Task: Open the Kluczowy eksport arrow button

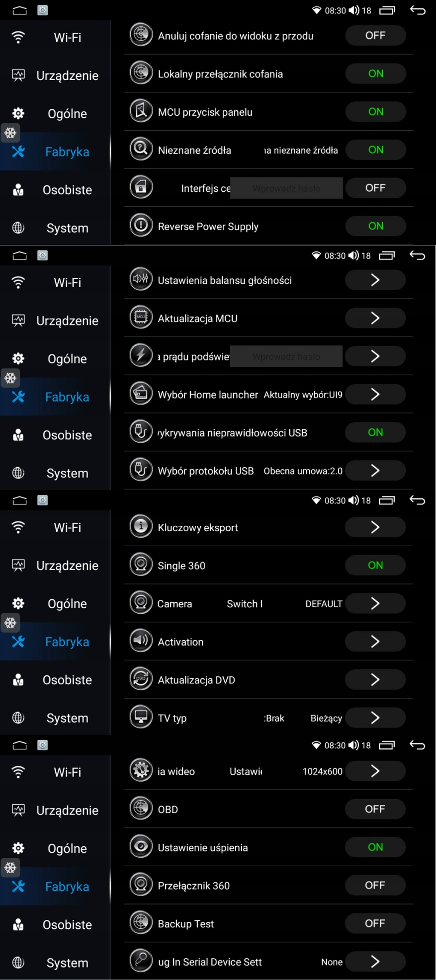Action: [x=375, y=527]
